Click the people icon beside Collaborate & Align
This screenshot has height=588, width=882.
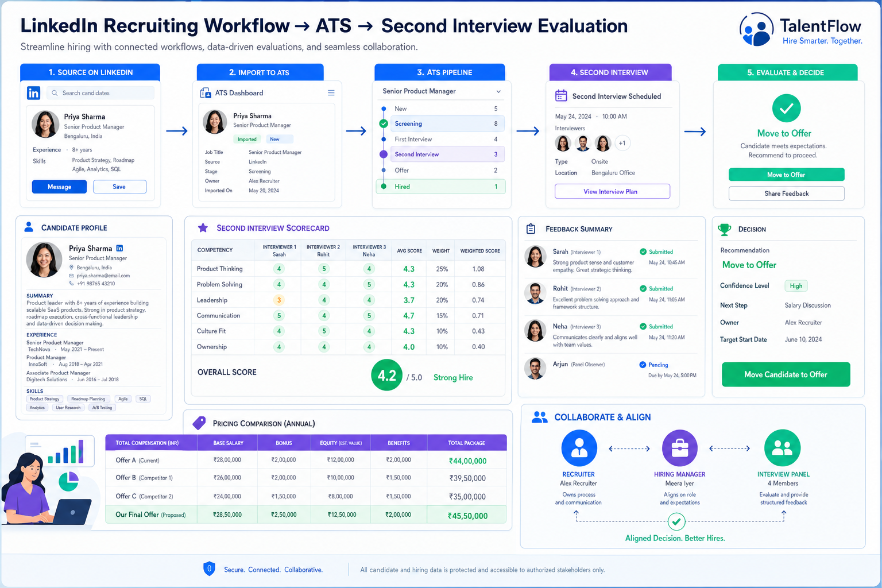coord(540,417)
